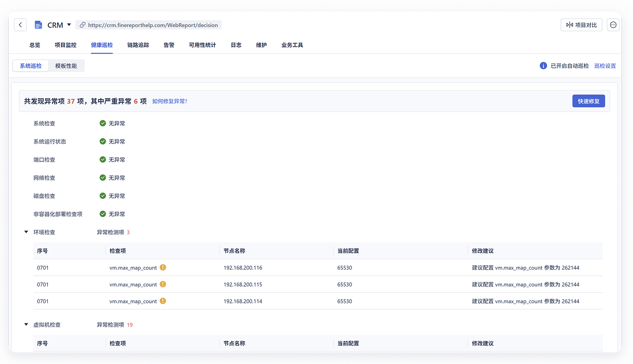Image resolution: width=633 pixels, height=364 pixels.
Task: Click the 快速修复 button
Action: coord(588,101)
